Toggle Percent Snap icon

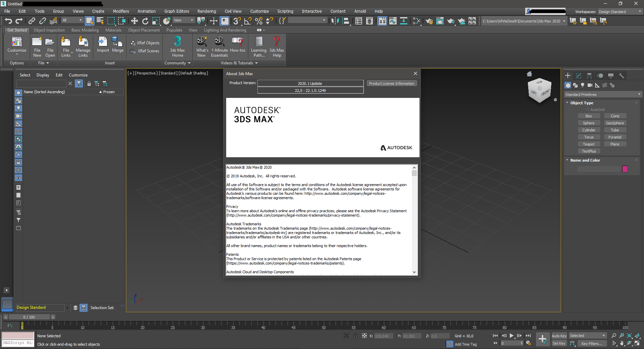click(x=258, y=21)
